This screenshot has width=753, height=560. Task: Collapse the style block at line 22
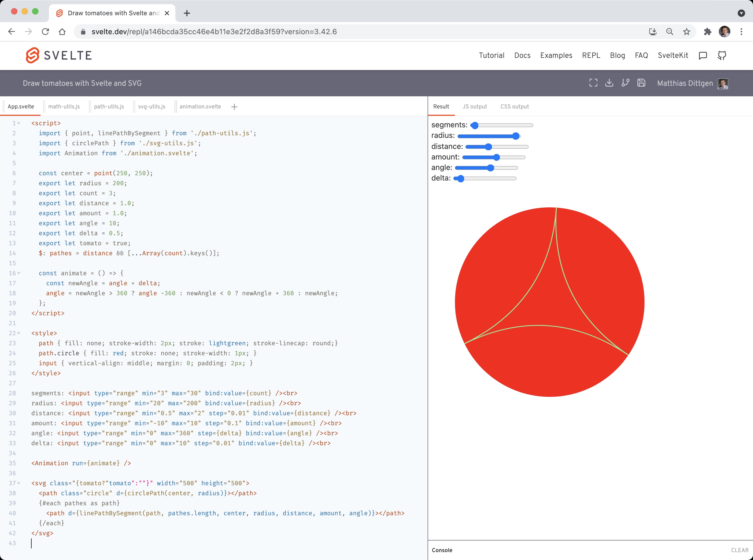point(19,333)
